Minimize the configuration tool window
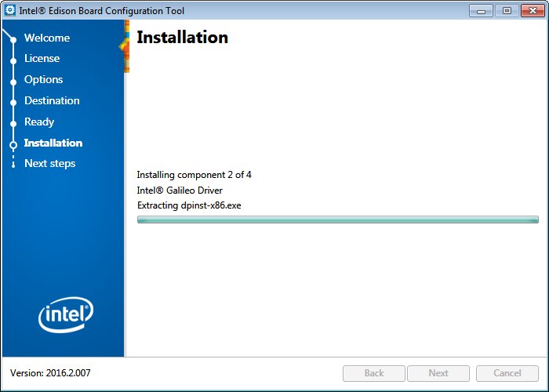Screen dimensions: 549x392 481,11
